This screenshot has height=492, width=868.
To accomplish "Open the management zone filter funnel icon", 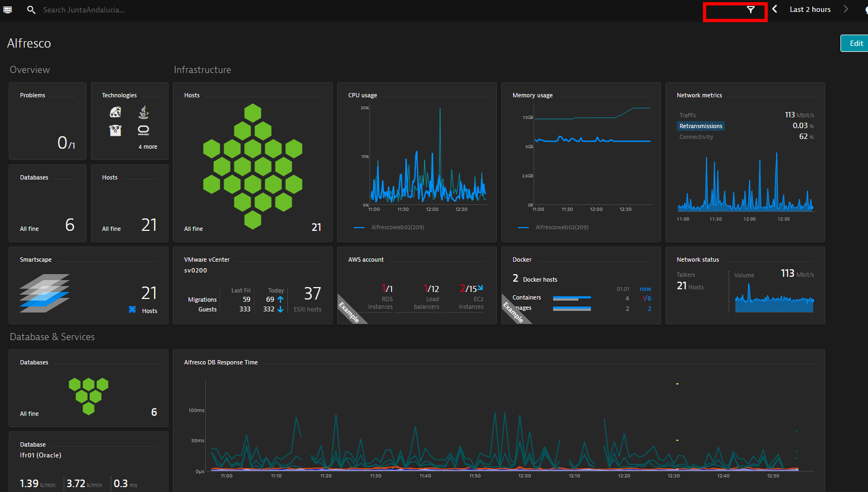I will coord(750,10).
